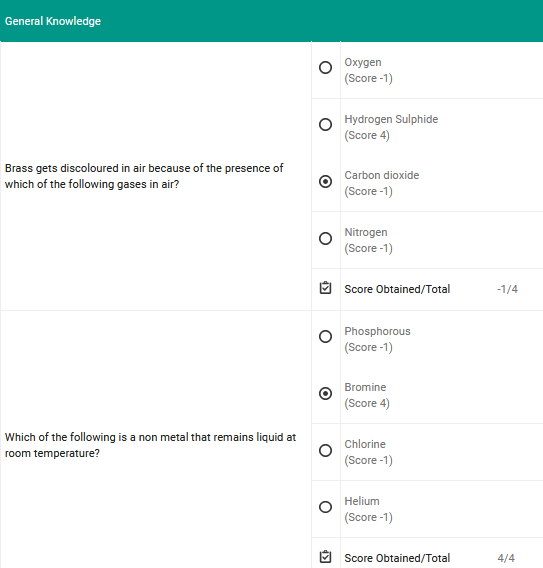Click the selected Bromine radio button
Viewport: 543px width, 568px height.
coord(325,393)
